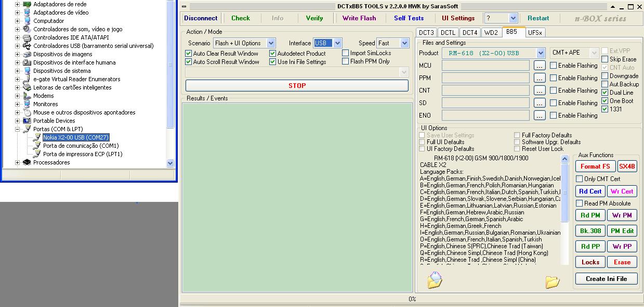Open the Speed dropdown showing Fast

pyautogui.click(x=404, y=43)
